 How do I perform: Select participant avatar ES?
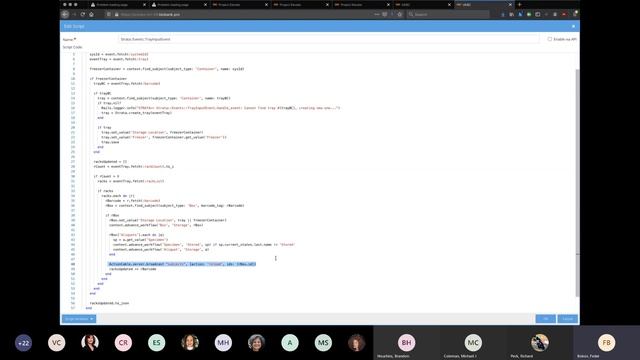point(157,343)
